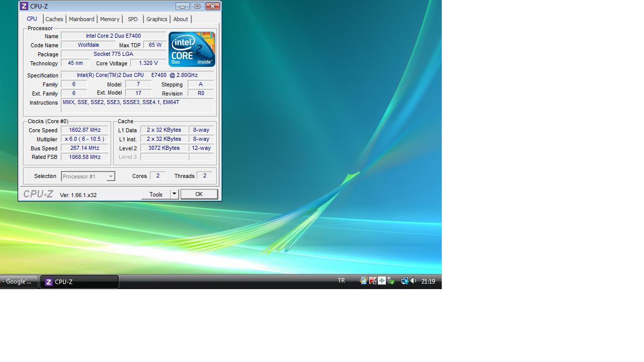The width and height of the screenshot is (644, 362).
Task: Click the volume speaker tray icon
Action: click(413, 281)
